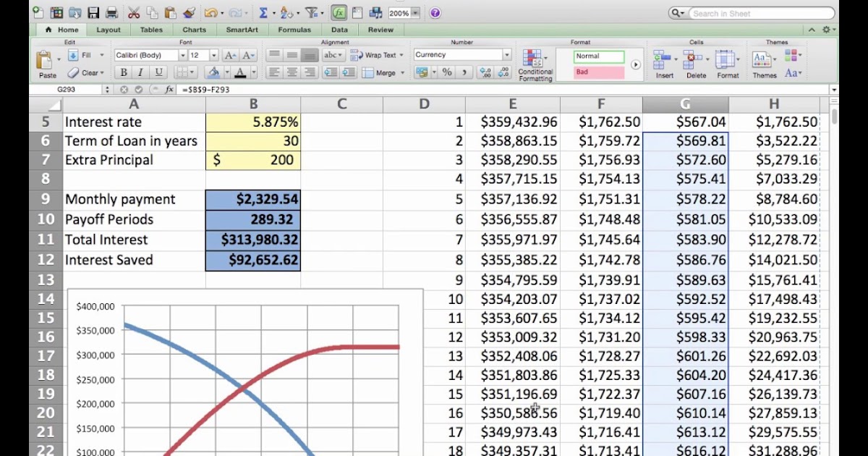The height and width of the screenshot is (456, 868).
Task: Center text horizontally
Action: click(x=292, y=72)
